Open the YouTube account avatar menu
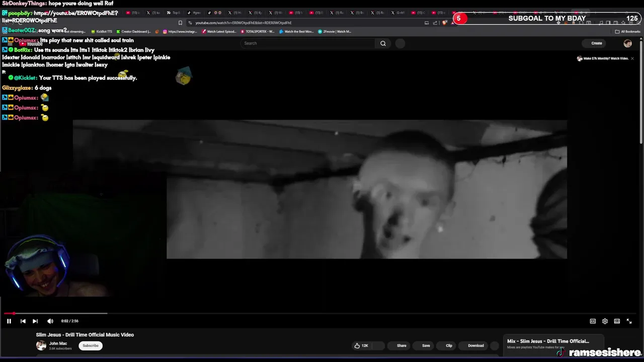 [627, 43]
